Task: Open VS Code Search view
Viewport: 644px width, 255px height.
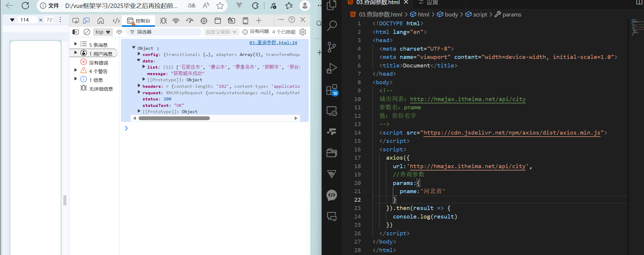Action: [332, 26]
